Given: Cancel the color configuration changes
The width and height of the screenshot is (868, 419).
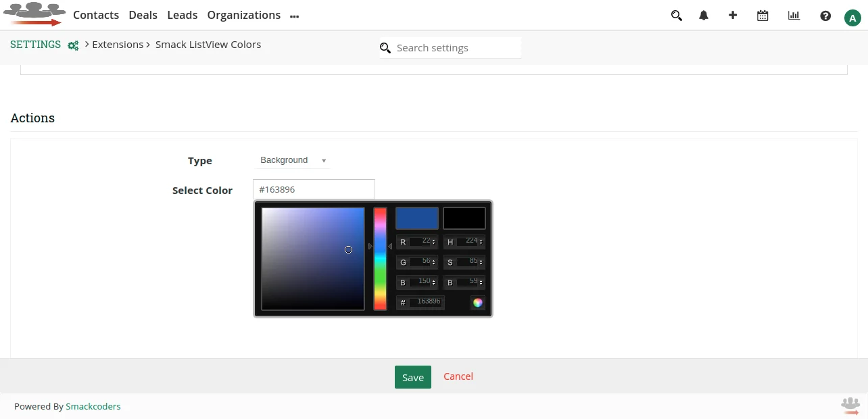Looking at the screenshot, I should tap(458, 376).
